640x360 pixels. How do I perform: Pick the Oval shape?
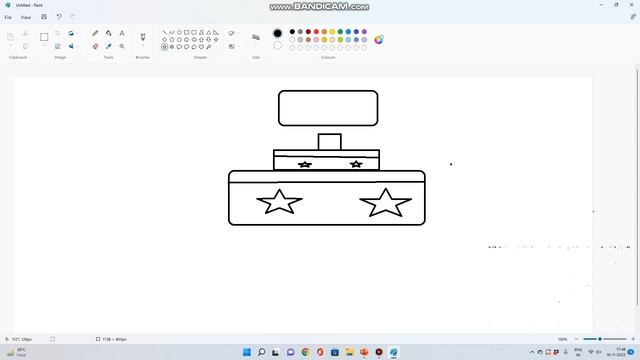click(x=179, y=32)
